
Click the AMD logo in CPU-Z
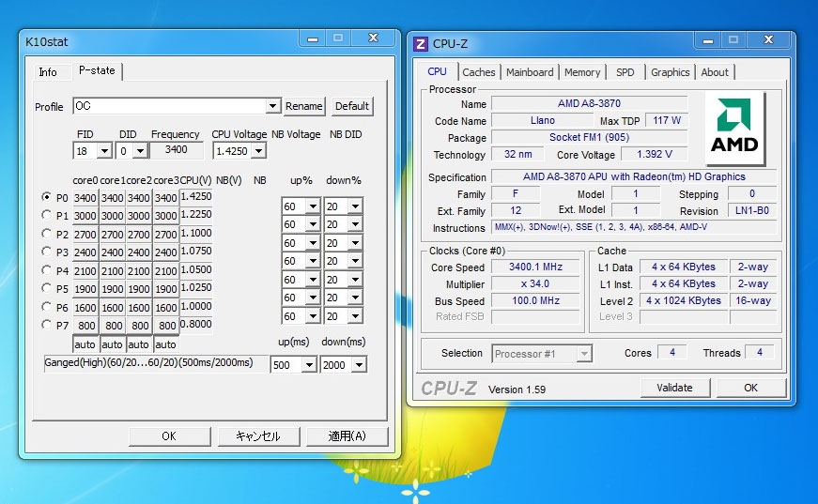click(735, 129)
